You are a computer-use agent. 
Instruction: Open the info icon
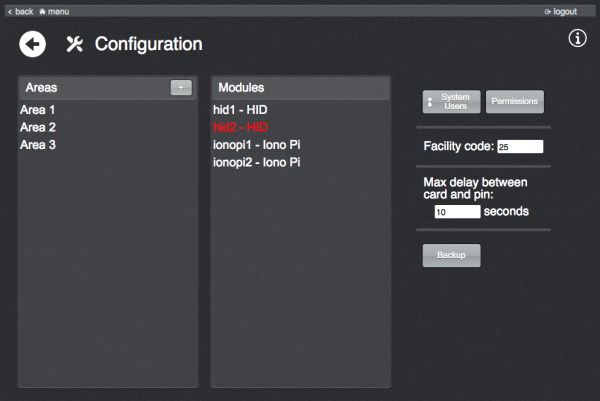577,38
